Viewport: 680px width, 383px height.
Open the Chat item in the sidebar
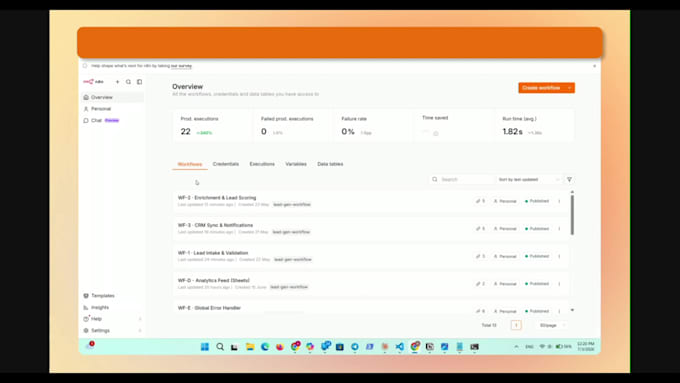pos(112,121)
